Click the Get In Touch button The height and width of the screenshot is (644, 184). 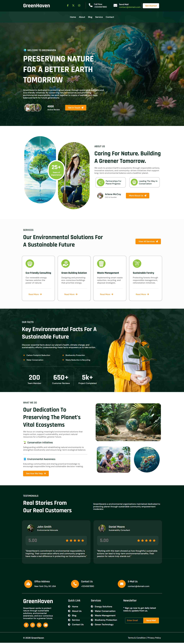pos(76,108)
